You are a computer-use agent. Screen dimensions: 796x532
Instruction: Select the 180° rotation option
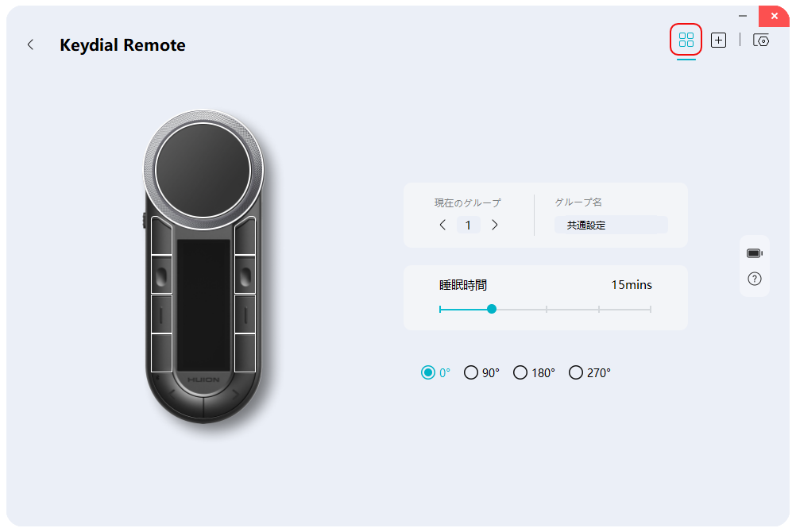tap(520, 372)
